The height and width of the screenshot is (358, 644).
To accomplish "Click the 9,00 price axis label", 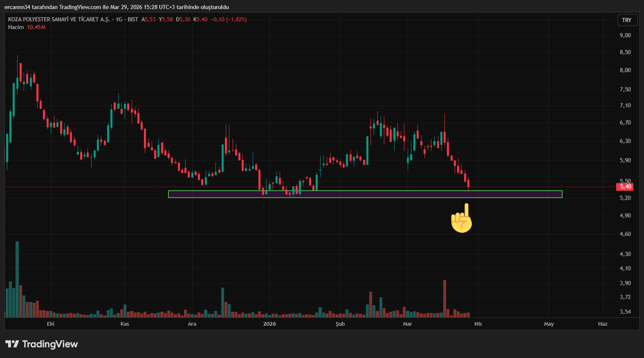I will coord(625,35).
